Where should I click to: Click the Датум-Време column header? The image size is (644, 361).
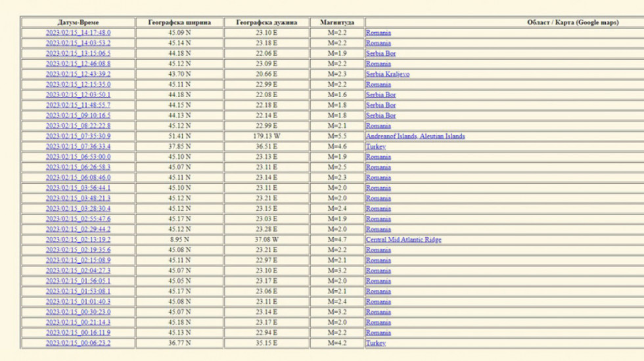coord(78,22)
